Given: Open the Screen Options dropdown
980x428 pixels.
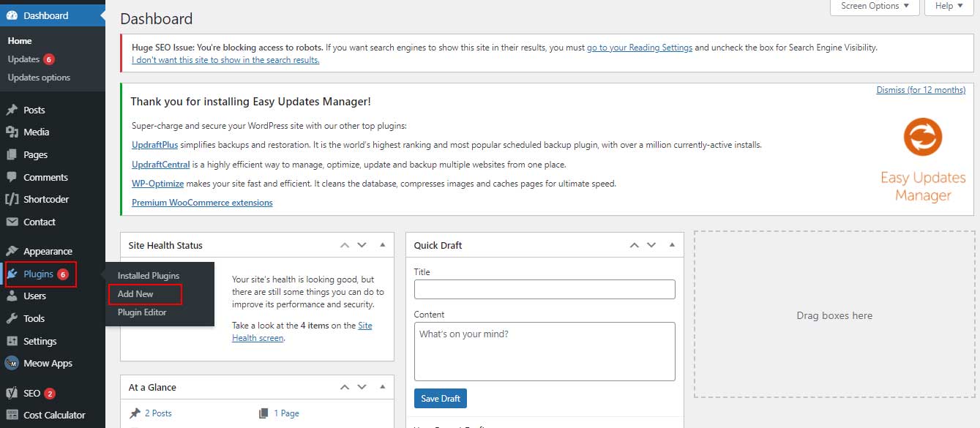Looking at the screenshot, I should click(875, 7).
